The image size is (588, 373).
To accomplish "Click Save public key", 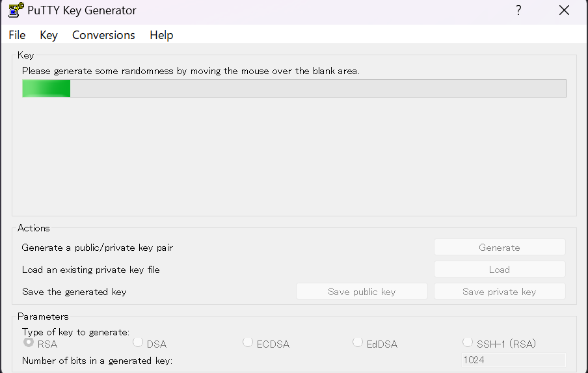I will (x=362, y=292).
